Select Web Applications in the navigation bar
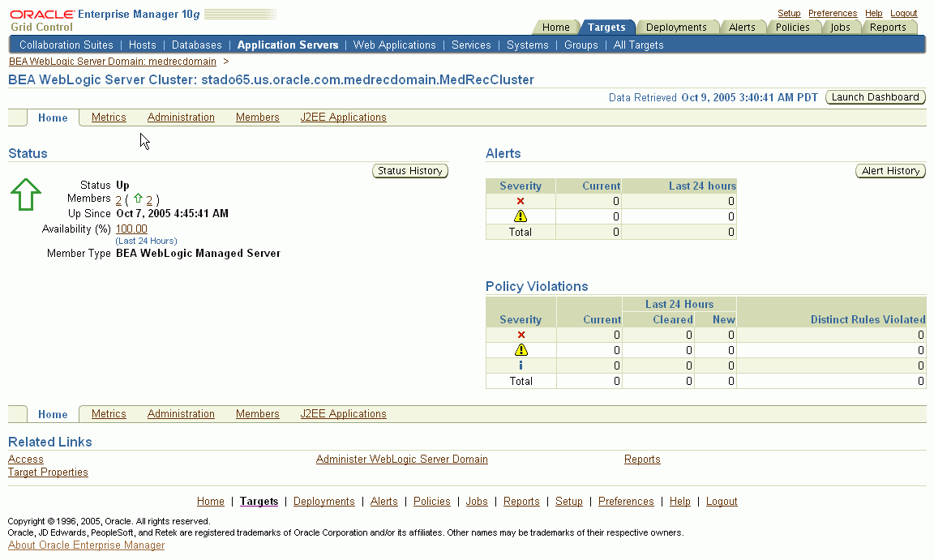 coord(394,45)
